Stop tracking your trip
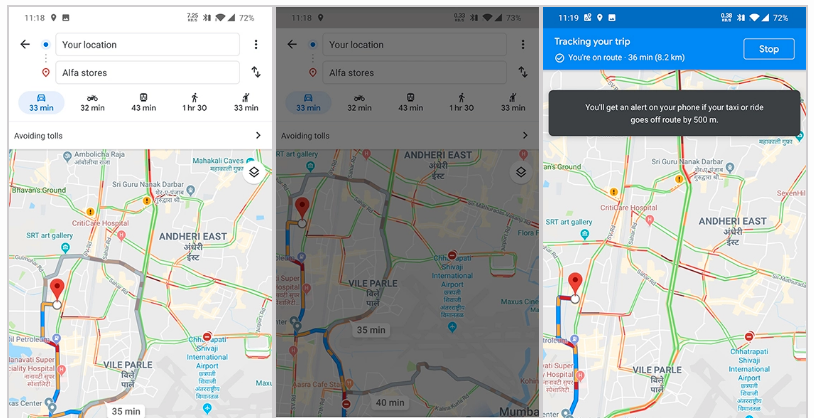Image resolution: width=814 pixels, height=418 pixels. 769,49
